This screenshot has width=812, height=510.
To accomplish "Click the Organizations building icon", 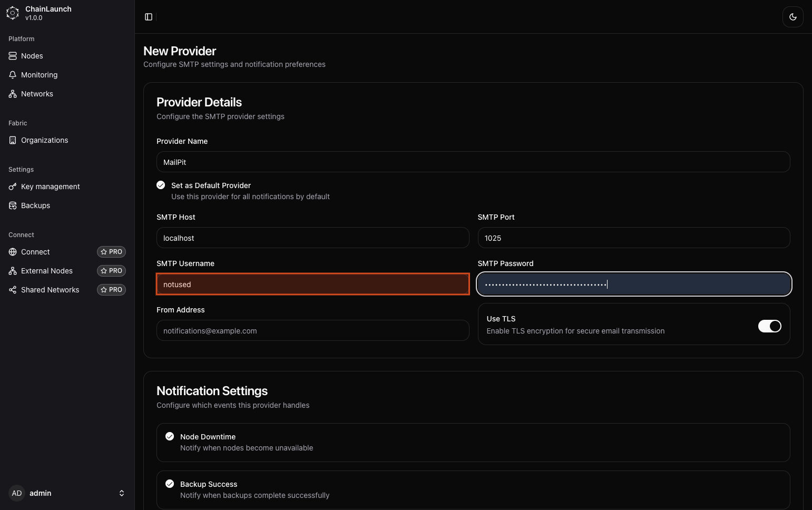I will point(13,140).
